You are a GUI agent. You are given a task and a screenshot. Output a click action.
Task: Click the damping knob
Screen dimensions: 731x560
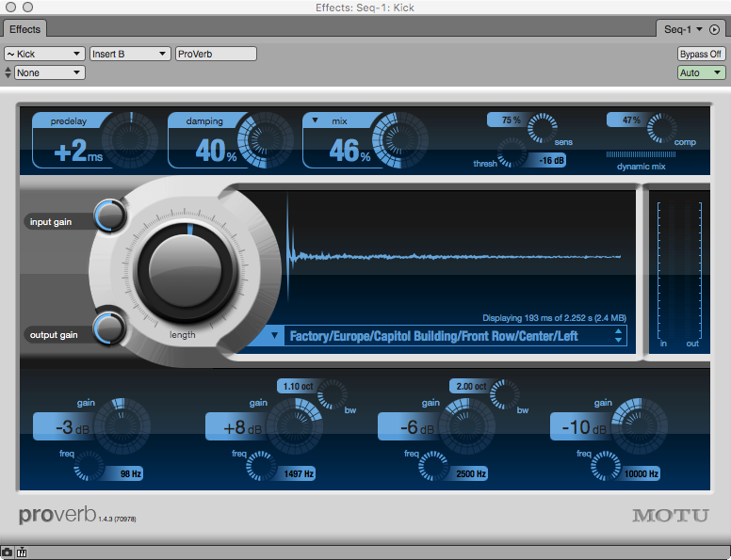point(266,140)
